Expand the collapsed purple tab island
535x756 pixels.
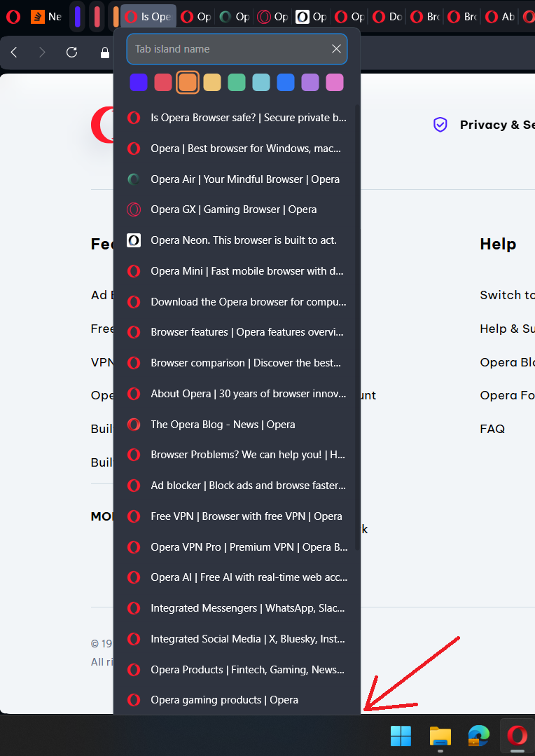point(78,17)
